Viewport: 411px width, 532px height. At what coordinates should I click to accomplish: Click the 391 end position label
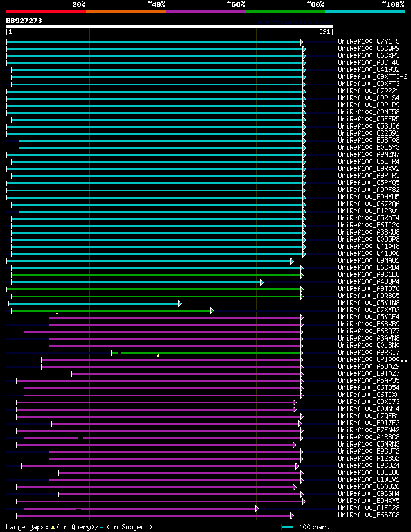point(325,32)
